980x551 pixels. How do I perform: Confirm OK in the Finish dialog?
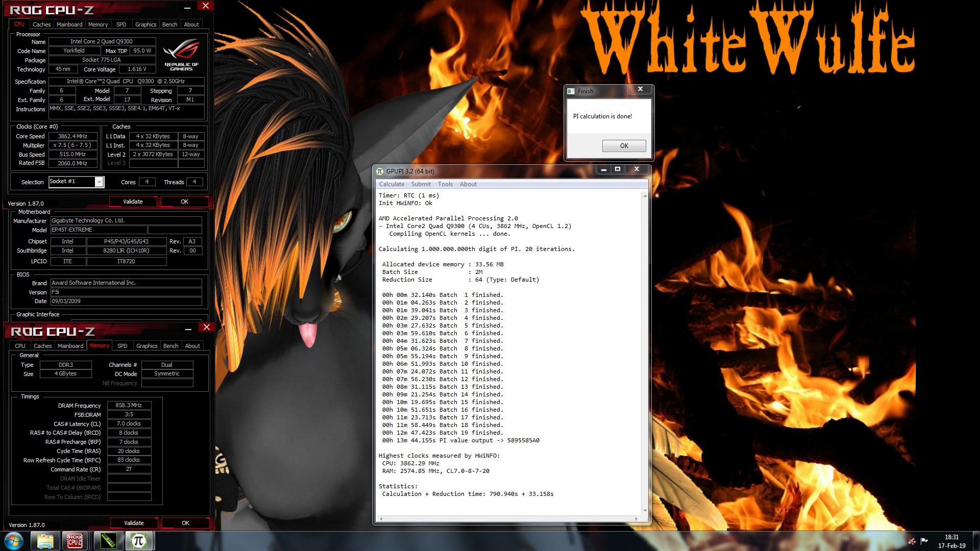tap(624, 146)
